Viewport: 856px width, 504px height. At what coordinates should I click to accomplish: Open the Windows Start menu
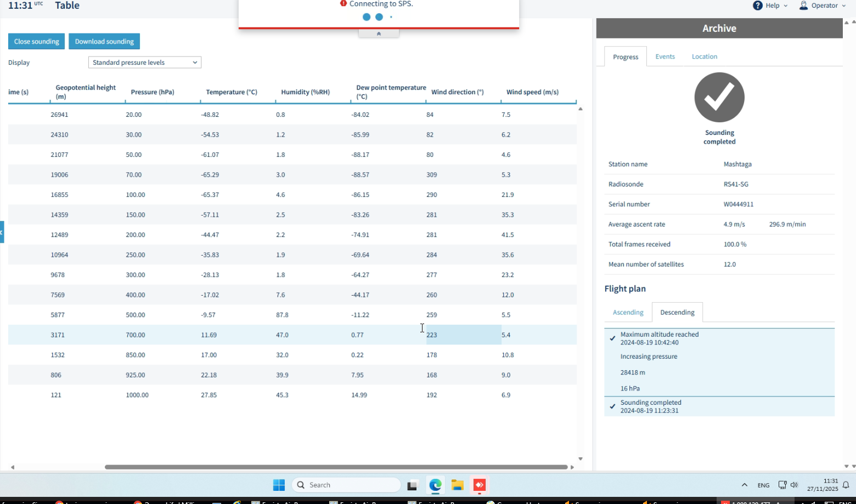tap(279, 485)
